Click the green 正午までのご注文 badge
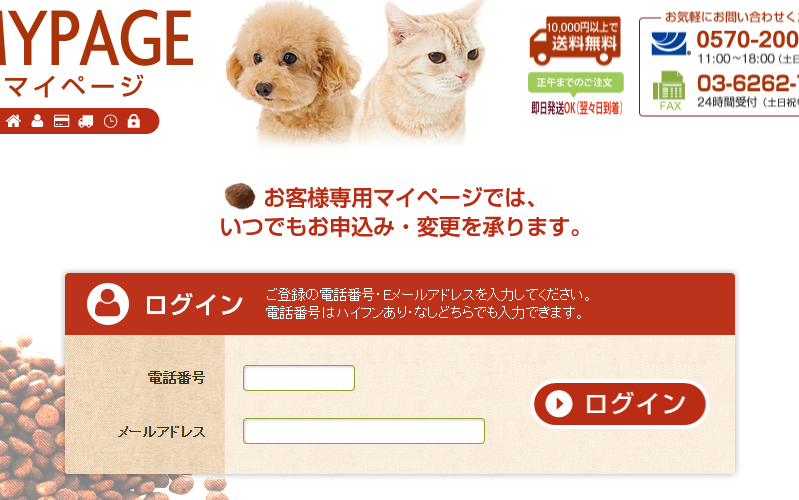799x500 pixels. [x=576, y=83]
